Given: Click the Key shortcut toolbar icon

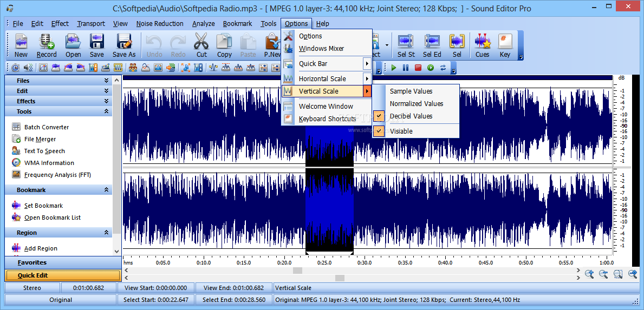Looking at the screenshot, I should click(x=505, y=42).
